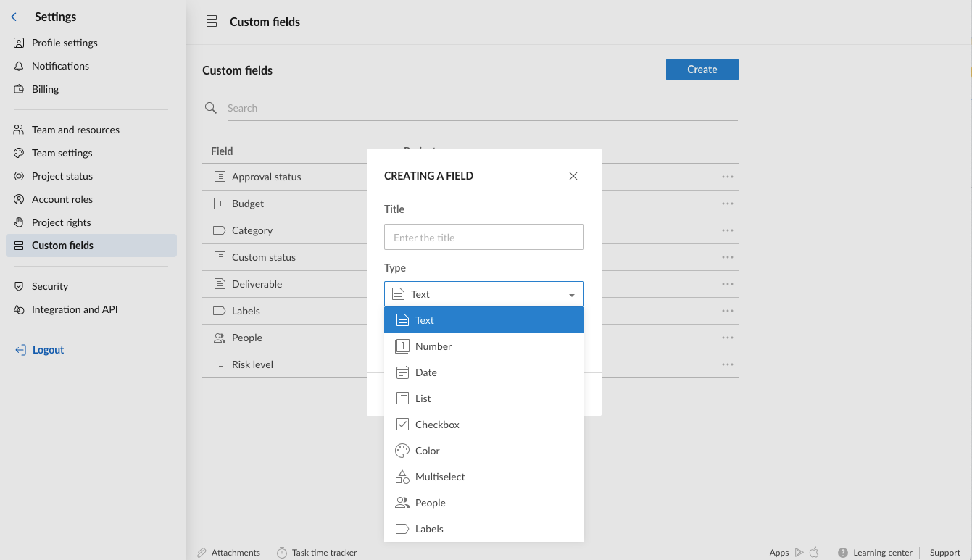Click the Risk level field name
The height and width of the screenshot is (560, 972).
253,364
